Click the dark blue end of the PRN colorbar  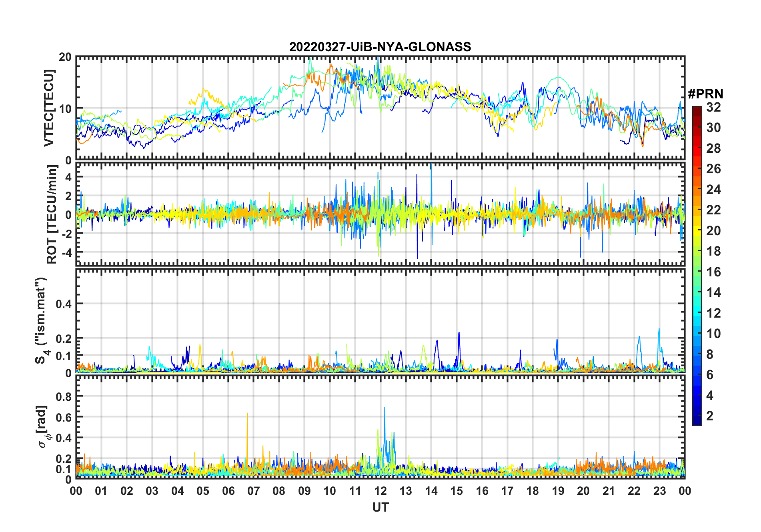pyautogui.click(x=697, y=421)
